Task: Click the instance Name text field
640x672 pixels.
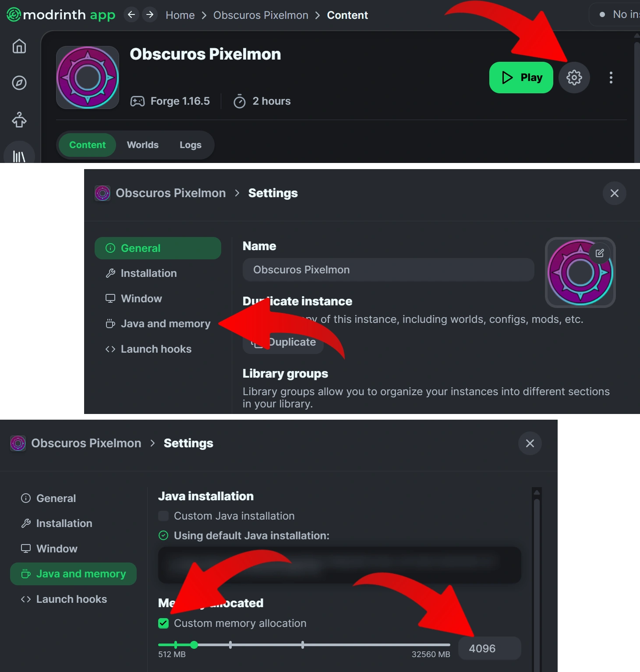Action: (x=388, y=269)
